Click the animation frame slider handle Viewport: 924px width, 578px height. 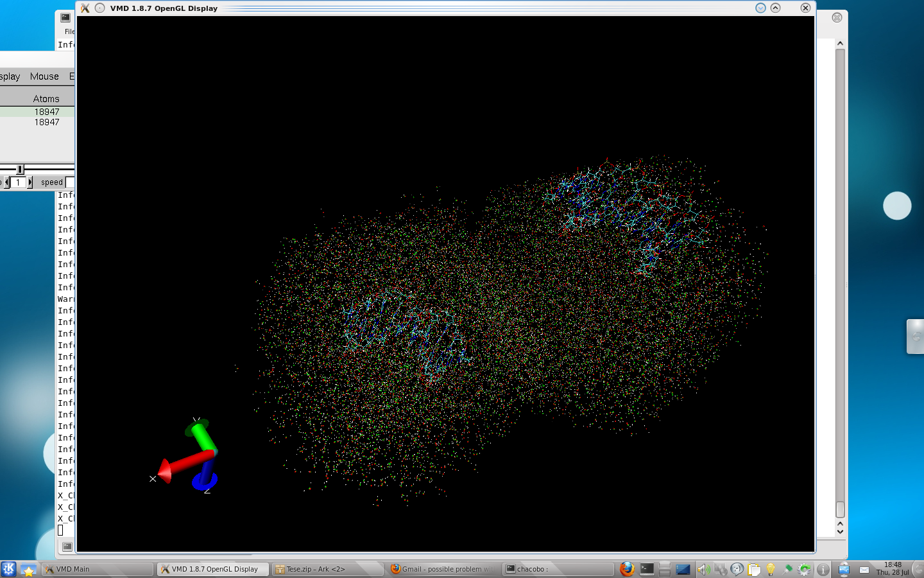(20, 169)
